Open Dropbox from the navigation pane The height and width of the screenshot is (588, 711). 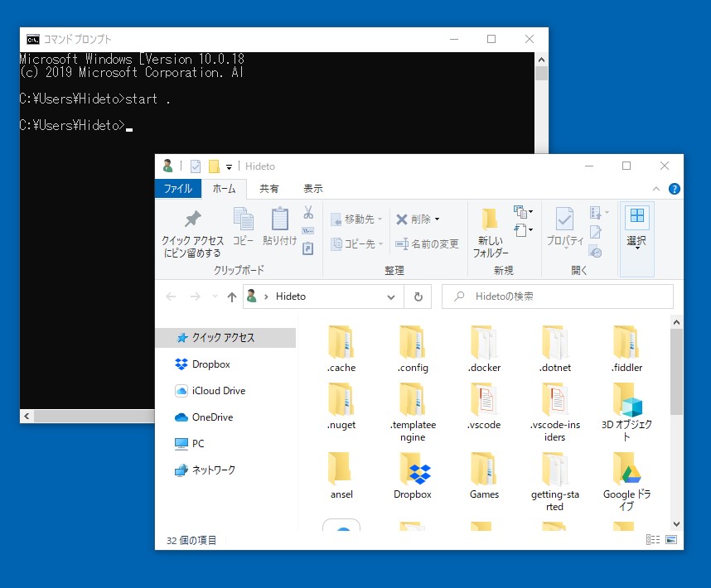point(210,364)
